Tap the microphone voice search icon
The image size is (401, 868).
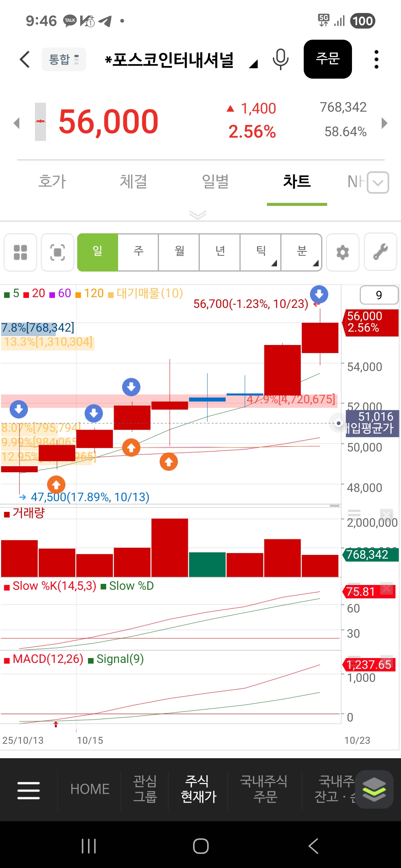tap(280, 59)
